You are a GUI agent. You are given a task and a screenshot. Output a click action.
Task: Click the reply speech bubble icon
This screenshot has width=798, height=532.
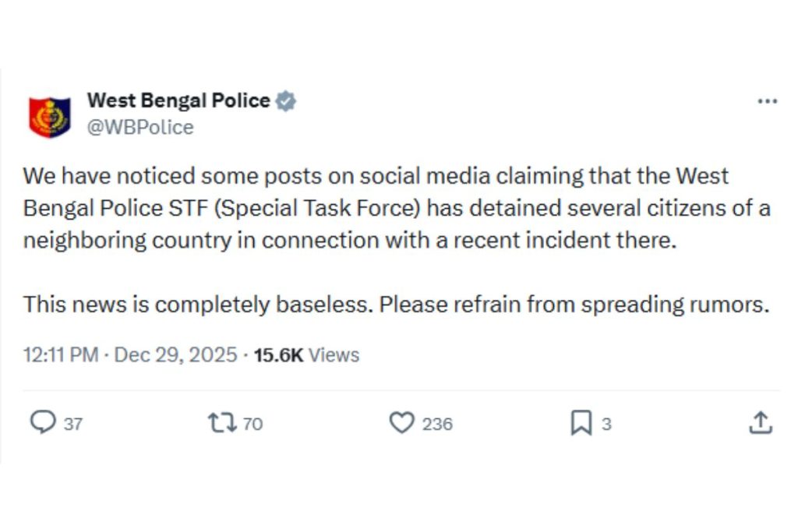[42, 423]
